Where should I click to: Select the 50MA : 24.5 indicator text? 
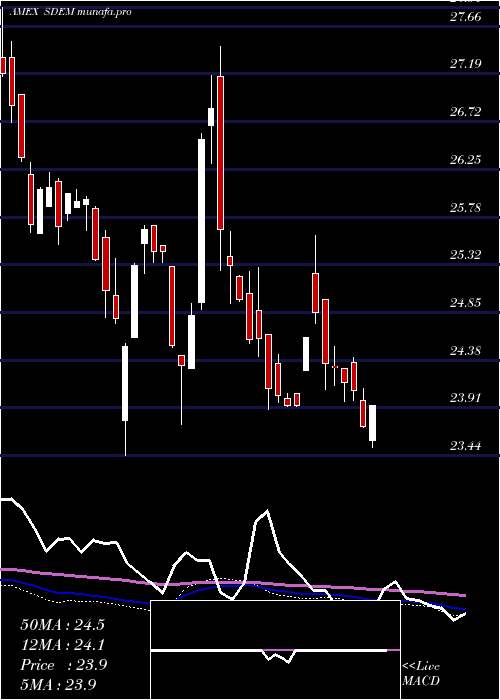62,625
